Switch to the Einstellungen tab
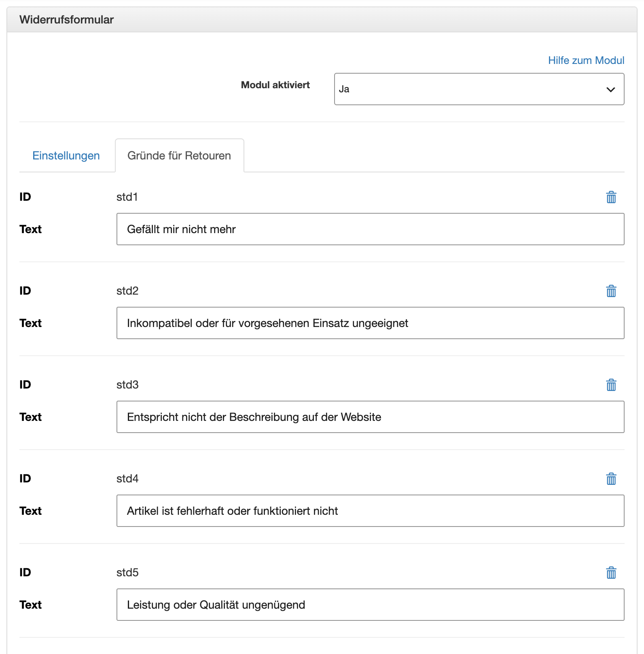Screen dimensions: 644x654 (x=66, y=156)
